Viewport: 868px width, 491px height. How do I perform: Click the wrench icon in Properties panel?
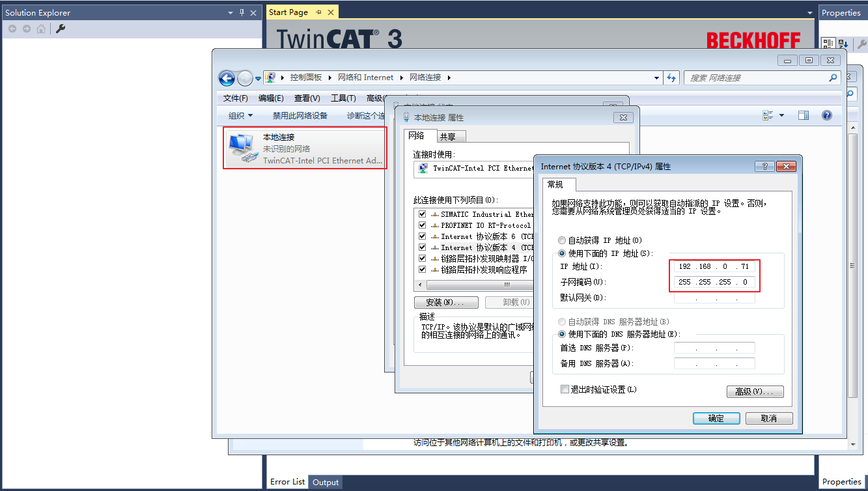[x=862, y=44]
